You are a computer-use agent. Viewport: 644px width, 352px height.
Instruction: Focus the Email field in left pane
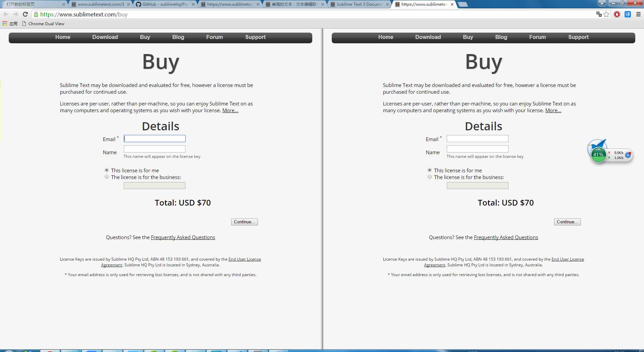(x=154, y=139)
